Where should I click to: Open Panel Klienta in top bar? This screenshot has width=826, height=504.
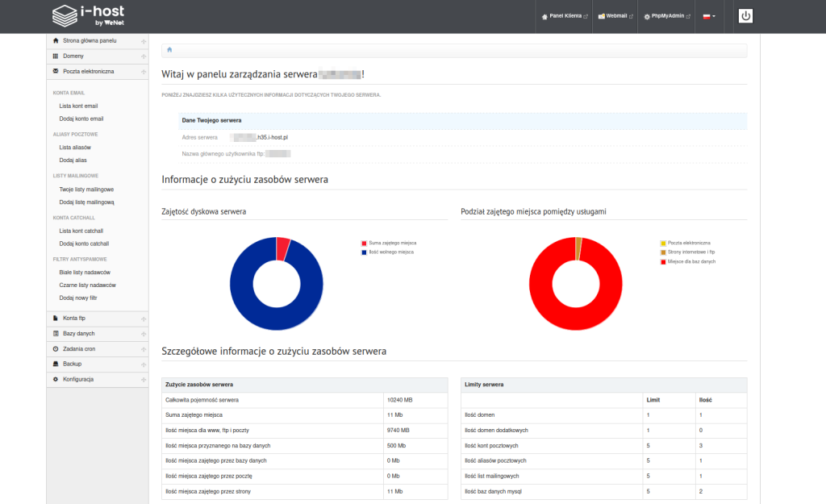click(565, 16)
